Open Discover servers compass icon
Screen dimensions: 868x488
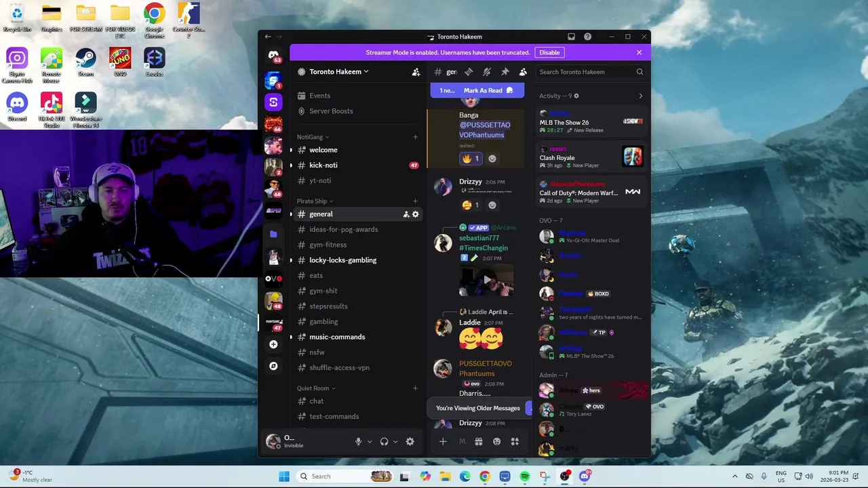[273, 366]
